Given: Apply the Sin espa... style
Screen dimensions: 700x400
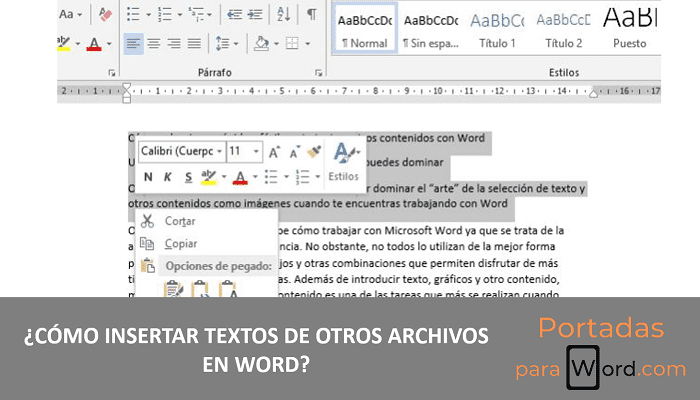Looking at the screenshot, I should [x=431, y=29].
